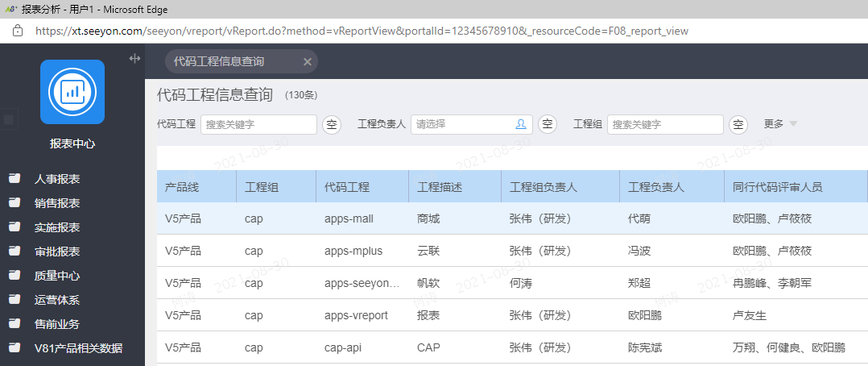Click the folder icon beside 质量中心

pyautogui.click(x=14, y=276)
